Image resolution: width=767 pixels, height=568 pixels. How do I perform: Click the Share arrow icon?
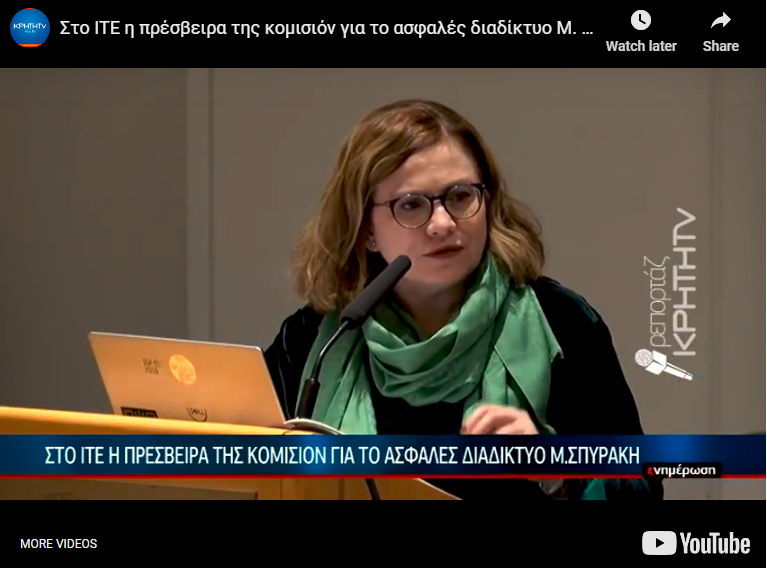point(721,21)
